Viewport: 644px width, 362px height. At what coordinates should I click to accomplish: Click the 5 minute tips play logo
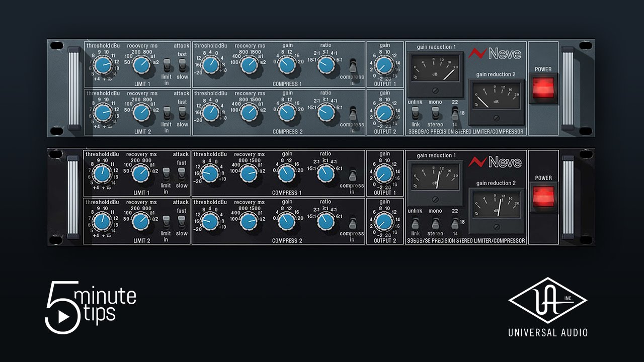point(91,307)
